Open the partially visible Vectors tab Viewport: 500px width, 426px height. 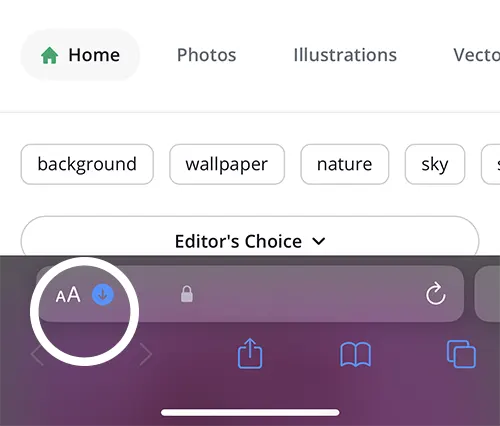(x=477, y=55)
